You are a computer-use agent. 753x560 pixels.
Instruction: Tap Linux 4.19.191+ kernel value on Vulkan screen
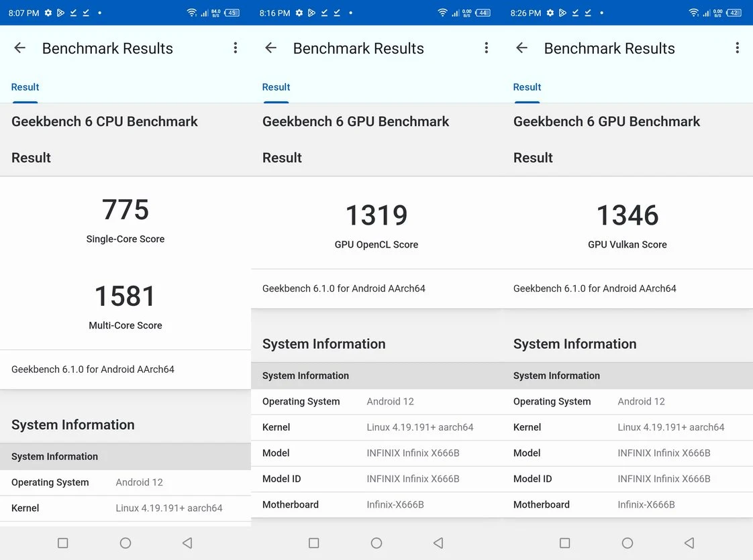point(671,427)
